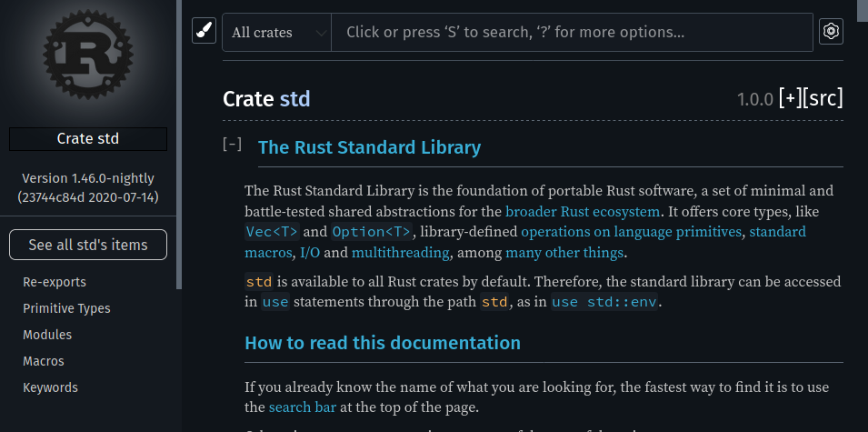Click version text 1.46.0-nightly
Image resolution: width=868 pixels, height=432 pixels.
[x=88, y=178]
